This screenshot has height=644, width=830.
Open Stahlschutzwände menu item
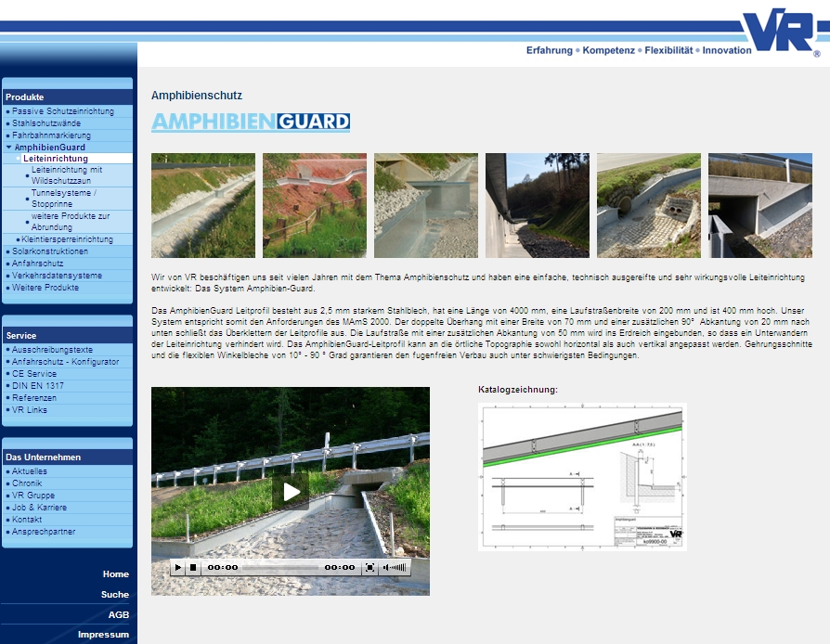tap(46, 123)
